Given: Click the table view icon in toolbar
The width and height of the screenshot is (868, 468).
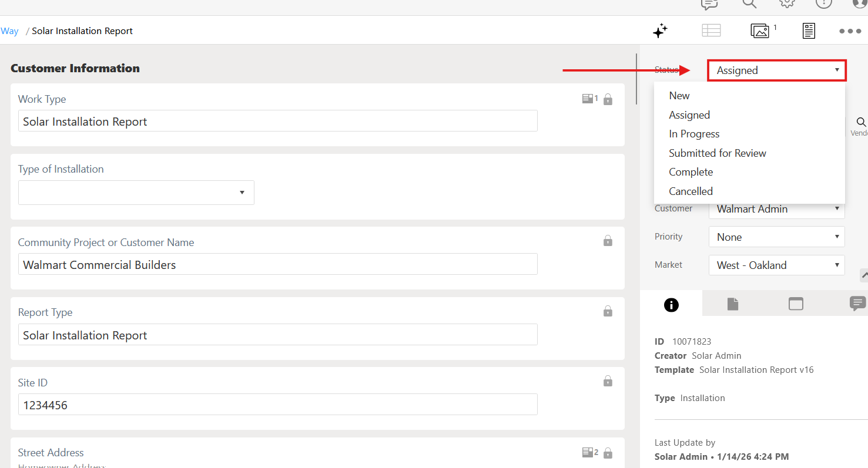Looking at the screenshot, I should (x=711, y=30).
